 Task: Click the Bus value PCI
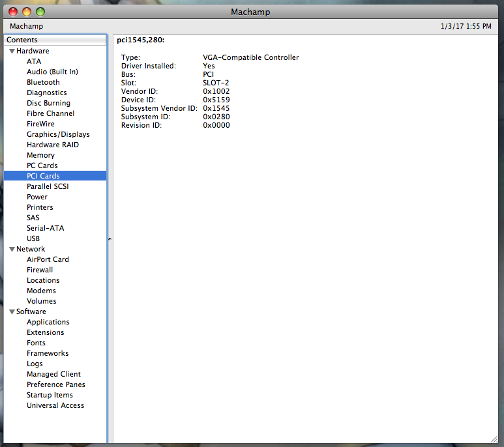pos(208,74)
